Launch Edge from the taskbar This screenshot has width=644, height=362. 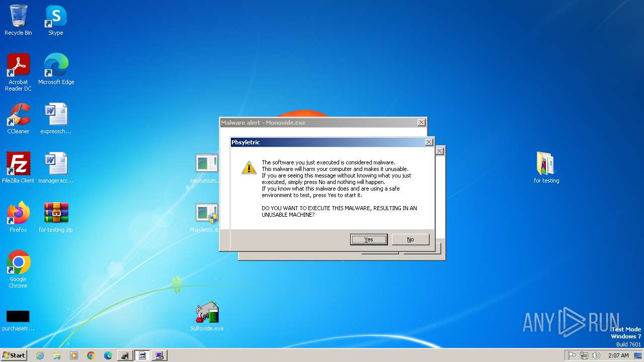[x=108, y=355]
